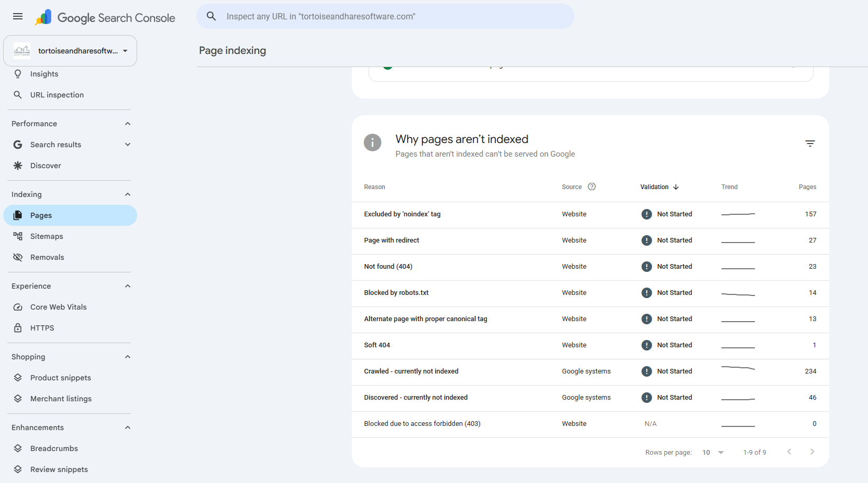Click the Breadcrumbs layers icon
Viewport: 868px width, 483px height.
(18, 448)
